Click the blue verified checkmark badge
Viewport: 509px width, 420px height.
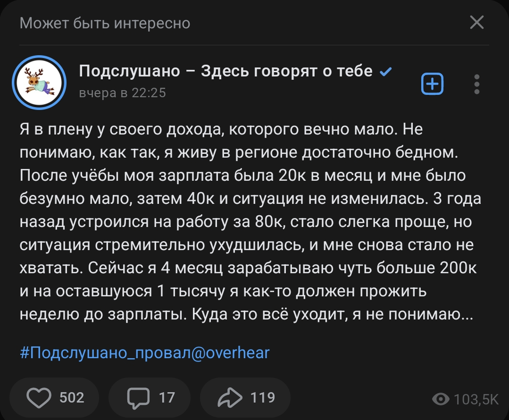tap(385, 72)
